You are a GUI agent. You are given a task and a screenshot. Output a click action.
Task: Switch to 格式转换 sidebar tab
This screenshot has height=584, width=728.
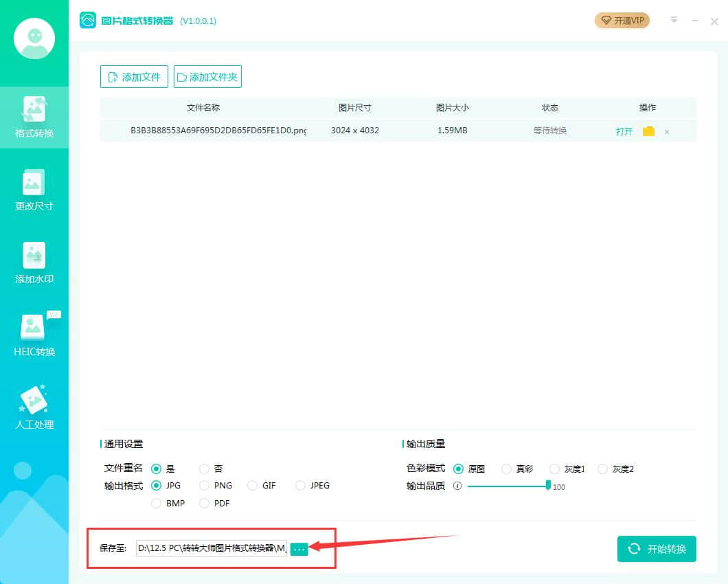pyautogui.click(x=34, y=117)
